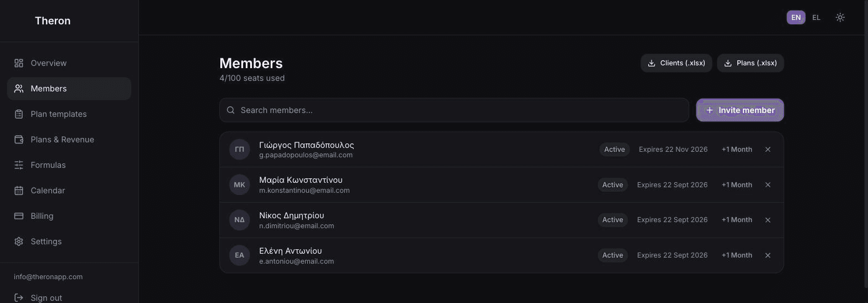Open the Overview page icon
Screen dimensions: 868x303
19,63
